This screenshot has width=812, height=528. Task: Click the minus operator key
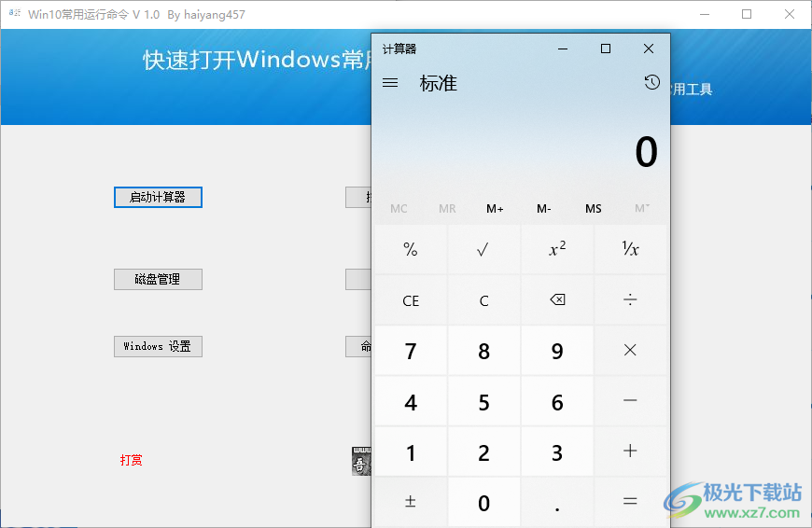[x=630, y=401]
